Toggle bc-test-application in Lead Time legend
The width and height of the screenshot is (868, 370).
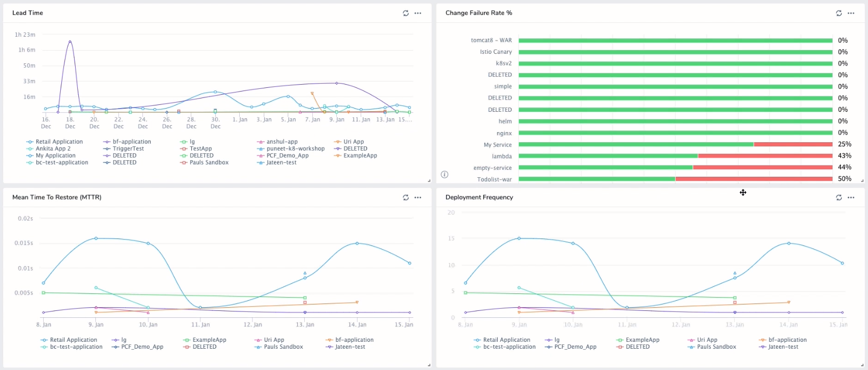pos(57,162)
